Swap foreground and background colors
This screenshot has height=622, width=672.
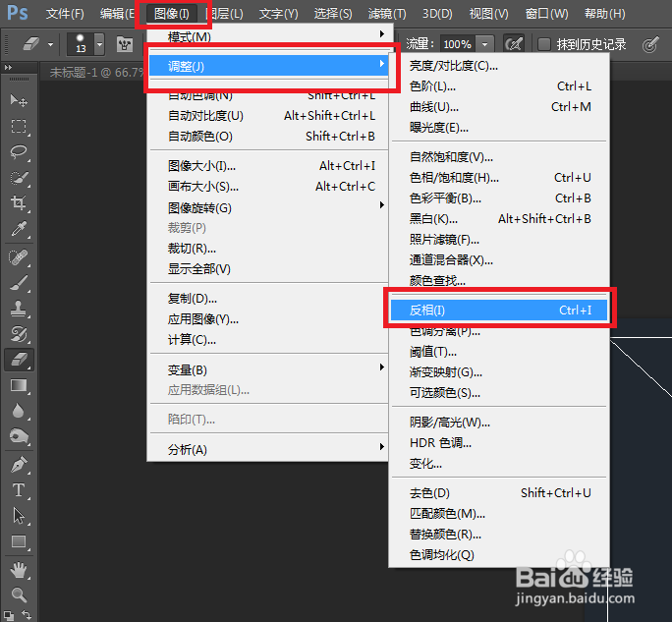click(x=27, y=615)
